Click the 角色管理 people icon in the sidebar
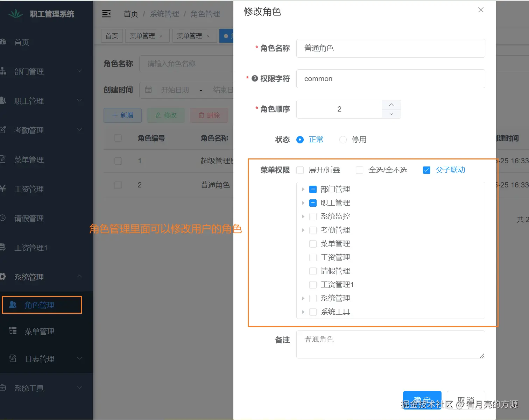529x420 pixels. [13, 305]
